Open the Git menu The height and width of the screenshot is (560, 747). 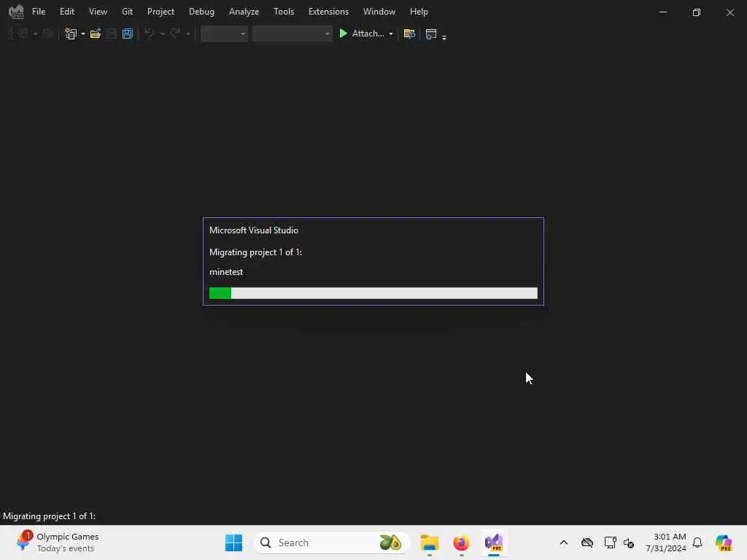[x=127, y=12]
